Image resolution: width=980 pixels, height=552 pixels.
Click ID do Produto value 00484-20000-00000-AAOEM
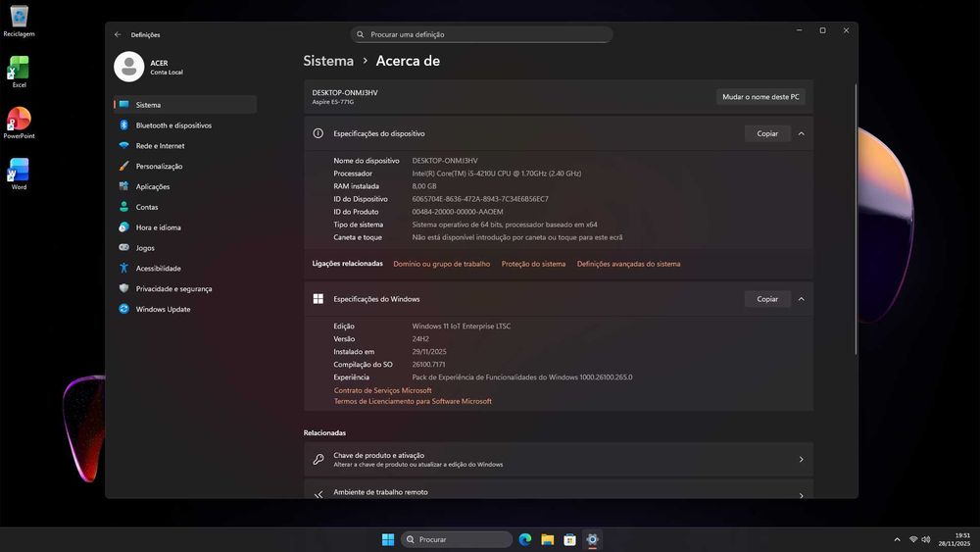458,212
